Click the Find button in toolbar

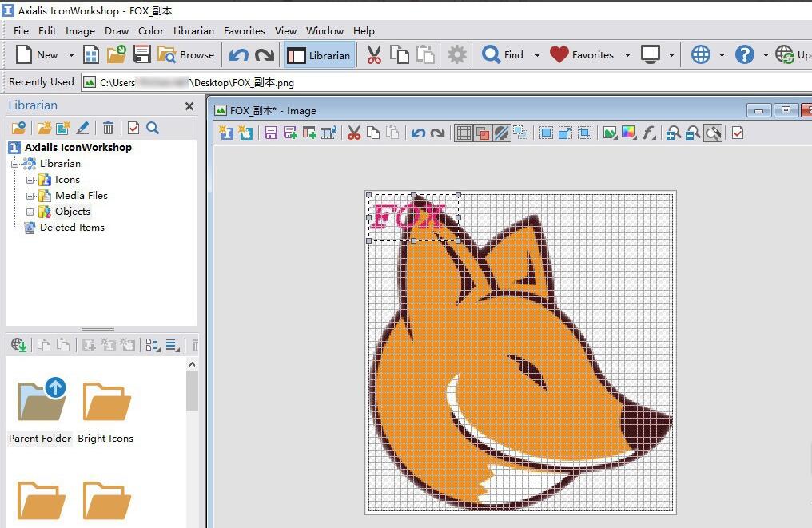pos(503,55)
